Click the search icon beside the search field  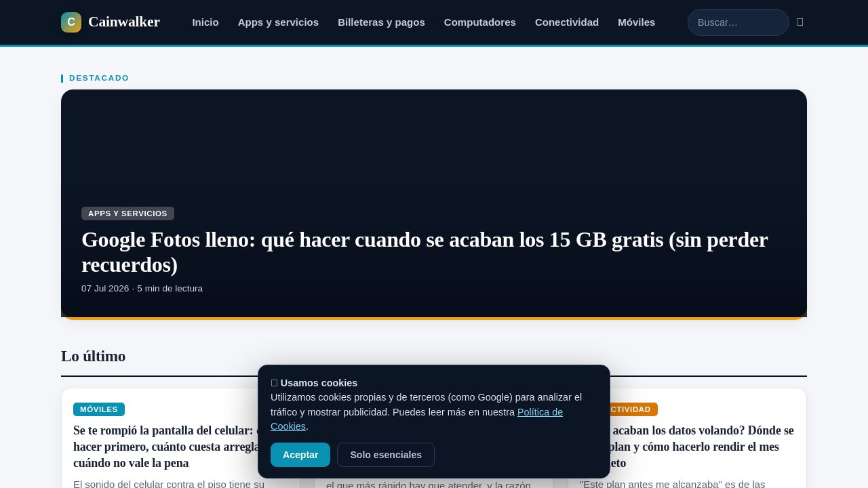coord(800,22)
